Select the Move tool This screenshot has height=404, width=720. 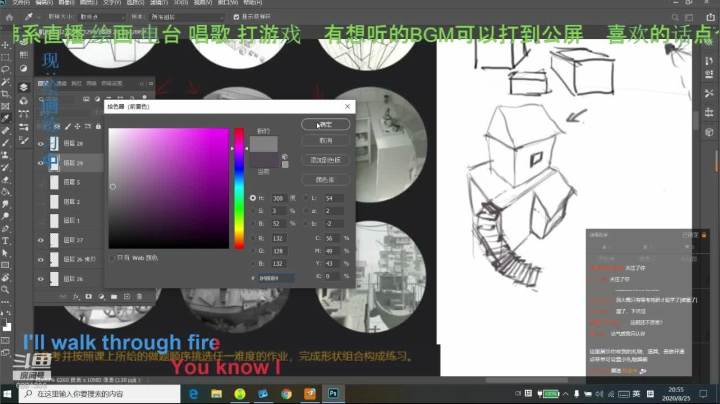point(6,45)
